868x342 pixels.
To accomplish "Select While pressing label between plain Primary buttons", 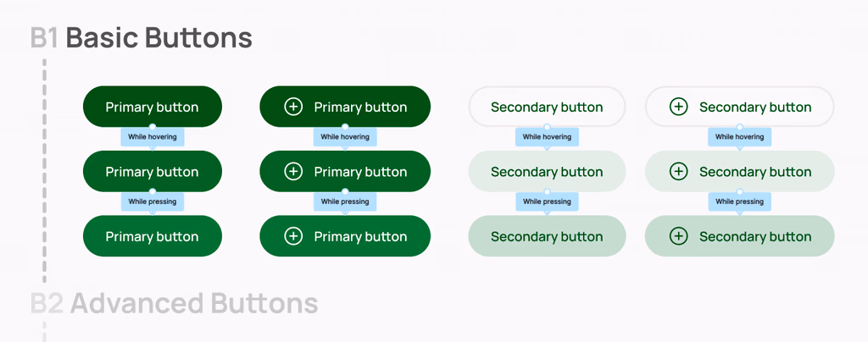I will click(153, 201).
